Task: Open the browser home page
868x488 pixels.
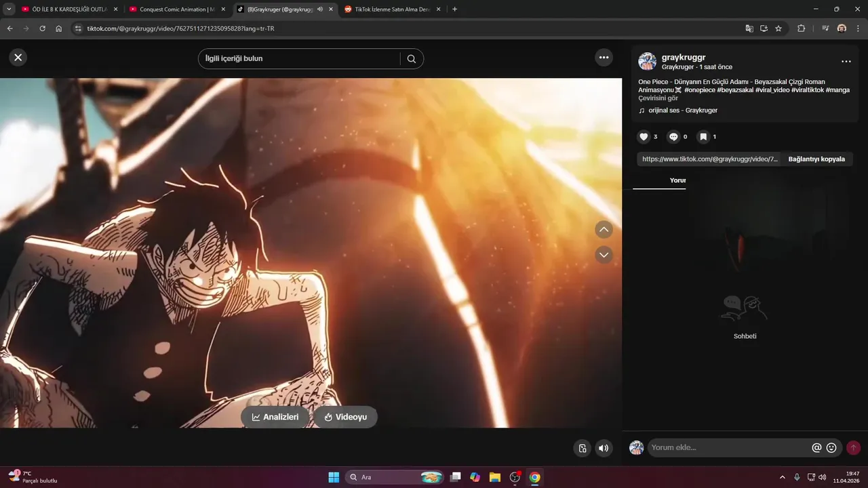Action: point(59,28)
